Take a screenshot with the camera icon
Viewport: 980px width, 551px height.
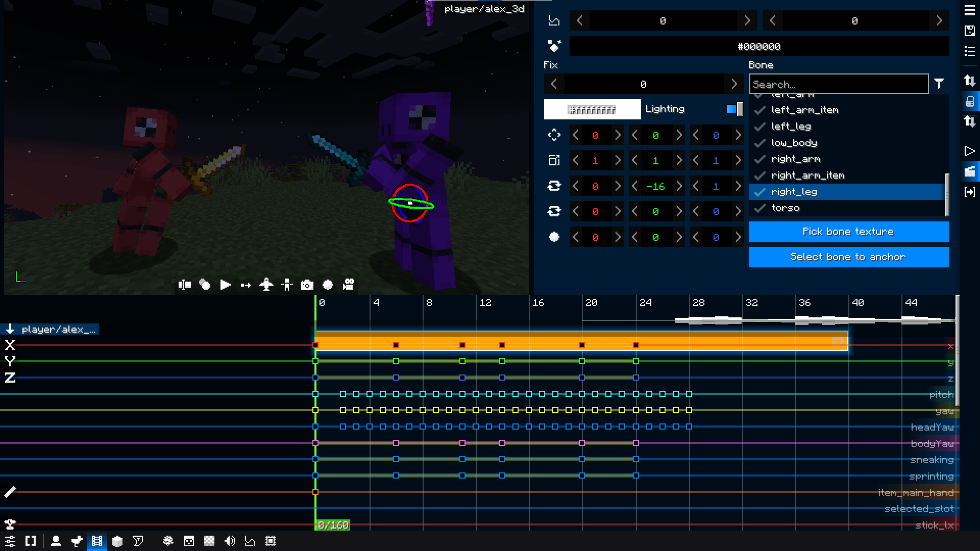(307, 285)
